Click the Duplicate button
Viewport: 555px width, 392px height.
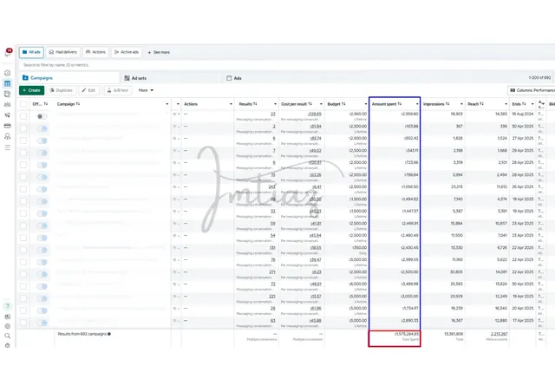click(x=62, y=90)
